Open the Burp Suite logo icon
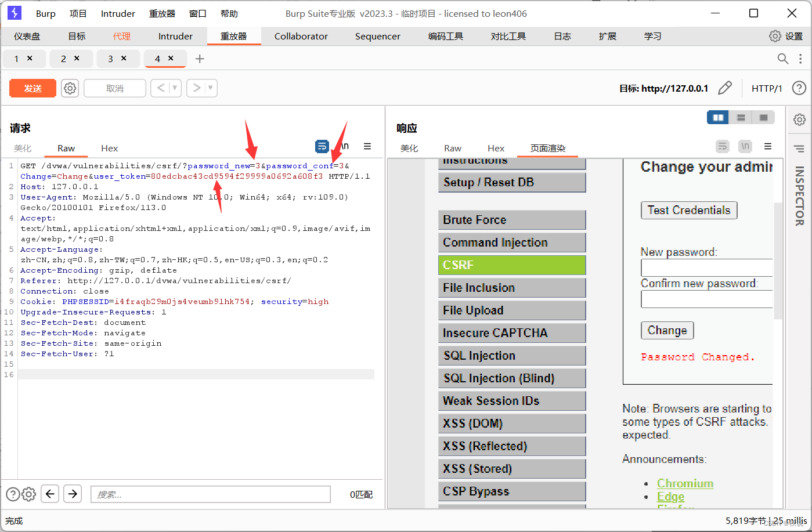 pyautogui.click(x=14, y=13)
